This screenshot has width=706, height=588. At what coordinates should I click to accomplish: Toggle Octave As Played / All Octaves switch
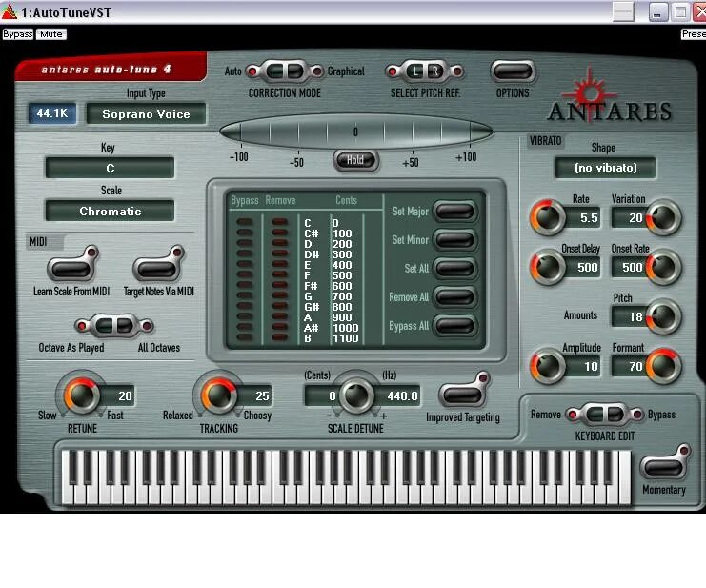click(x=114, y=326)
